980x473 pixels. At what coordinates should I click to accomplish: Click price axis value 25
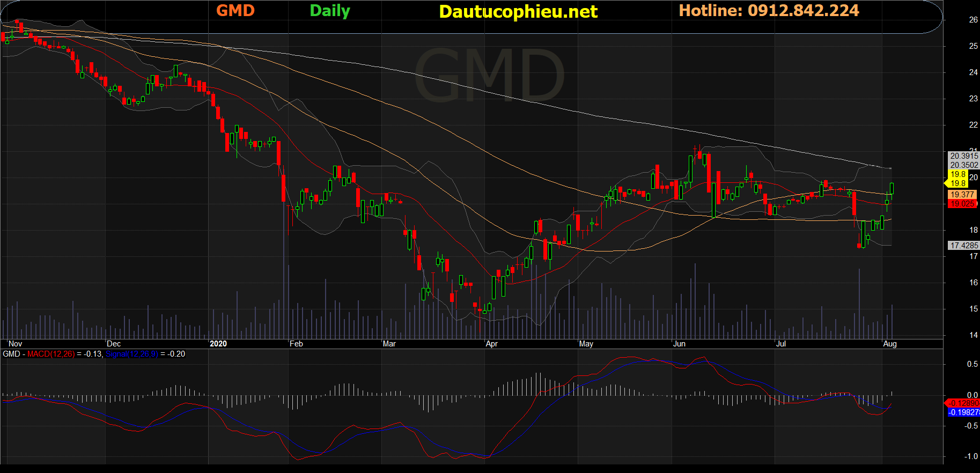(973, 46)
